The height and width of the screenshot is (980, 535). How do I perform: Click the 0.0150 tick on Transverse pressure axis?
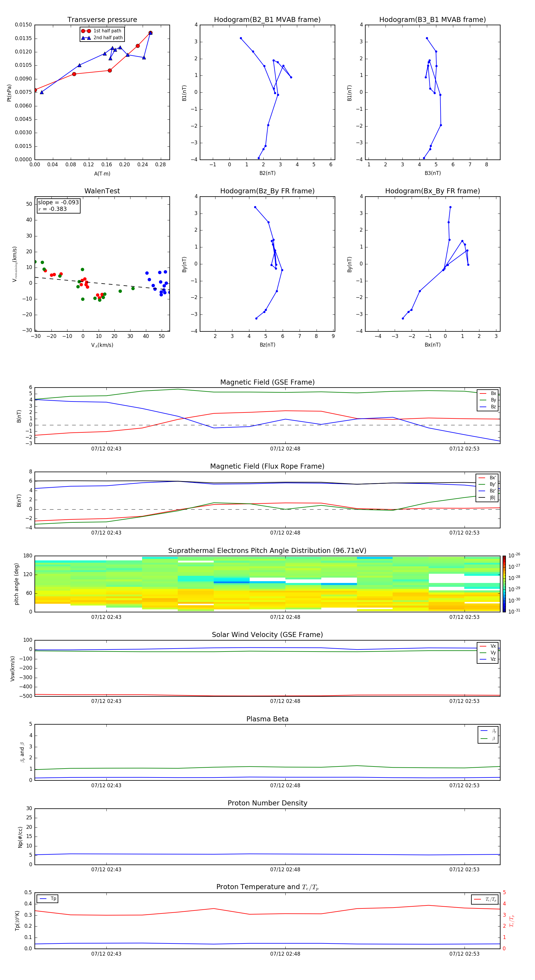point(23,25)
